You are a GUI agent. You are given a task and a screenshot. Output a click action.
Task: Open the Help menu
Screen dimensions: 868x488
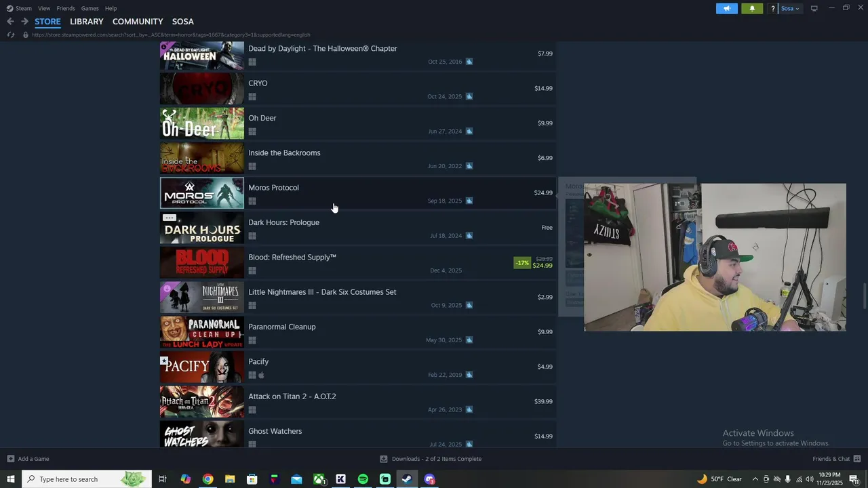[111, 8]
